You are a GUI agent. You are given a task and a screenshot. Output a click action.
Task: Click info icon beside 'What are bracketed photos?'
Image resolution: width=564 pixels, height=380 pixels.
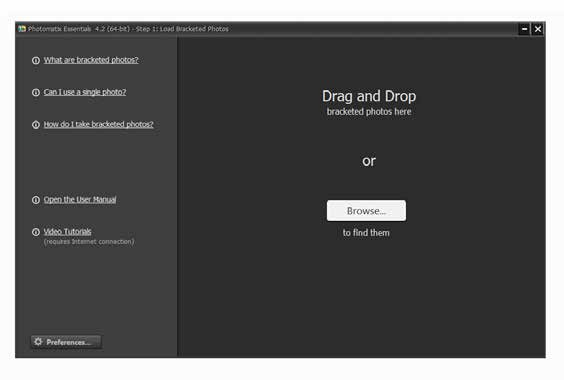36,60
